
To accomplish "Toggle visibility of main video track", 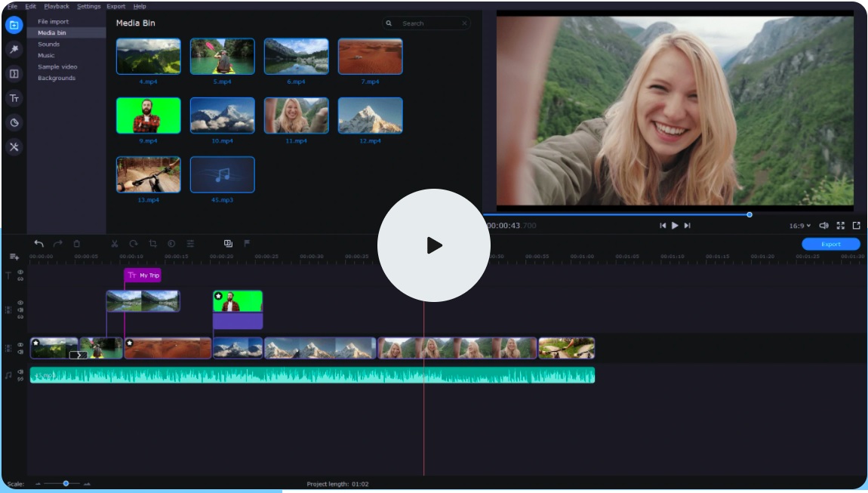I will [x=20, y=344].
